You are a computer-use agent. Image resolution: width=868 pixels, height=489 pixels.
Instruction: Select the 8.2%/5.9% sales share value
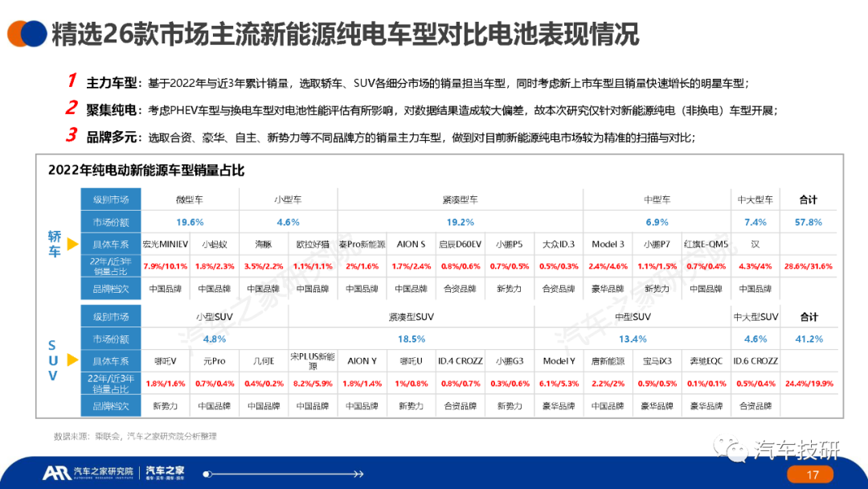[313, 383]
